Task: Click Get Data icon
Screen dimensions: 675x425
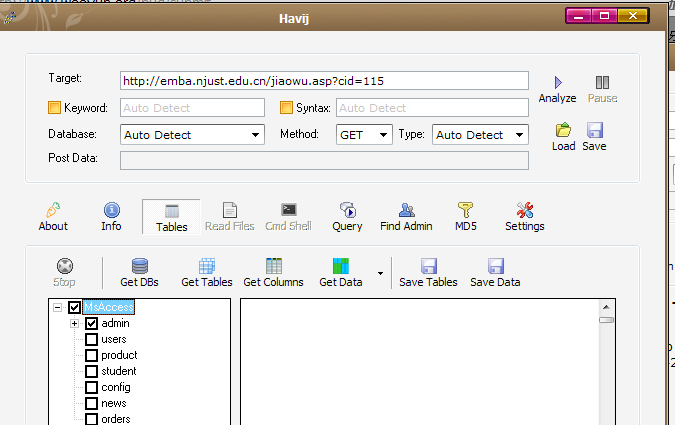Action: pos(341,266)
